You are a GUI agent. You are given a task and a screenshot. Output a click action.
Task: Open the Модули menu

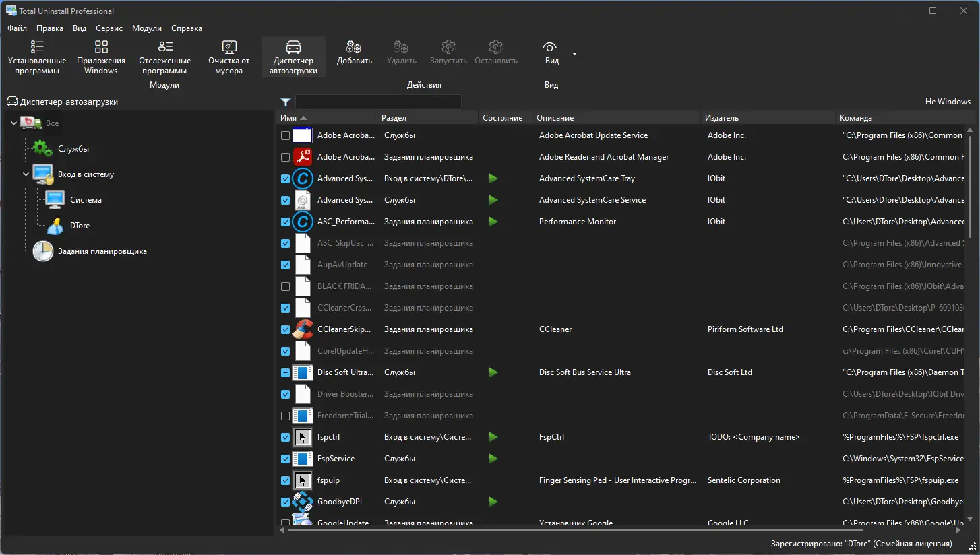coord(147,28)
